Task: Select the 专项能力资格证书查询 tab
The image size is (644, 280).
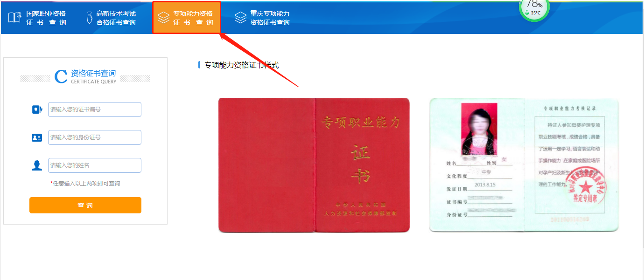Action: (186, 18)
